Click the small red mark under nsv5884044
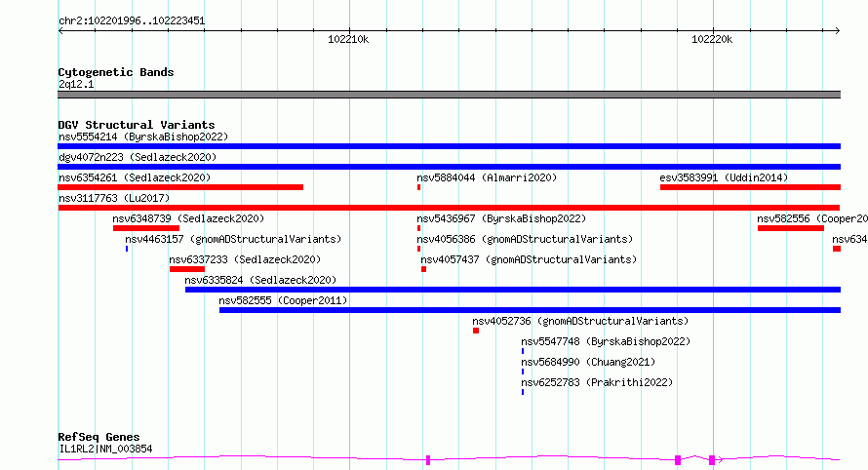The image size is (868, 470). point(419,187)
